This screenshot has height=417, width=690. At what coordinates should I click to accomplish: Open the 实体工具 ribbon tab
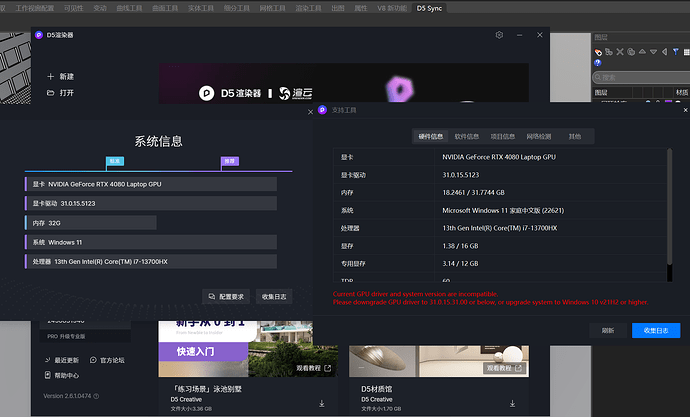pyautogui.click(x=201, y=8)
